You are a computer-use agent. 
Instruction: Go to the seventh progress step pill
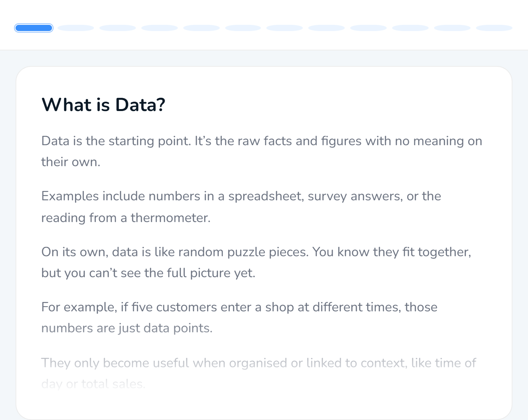285,28
